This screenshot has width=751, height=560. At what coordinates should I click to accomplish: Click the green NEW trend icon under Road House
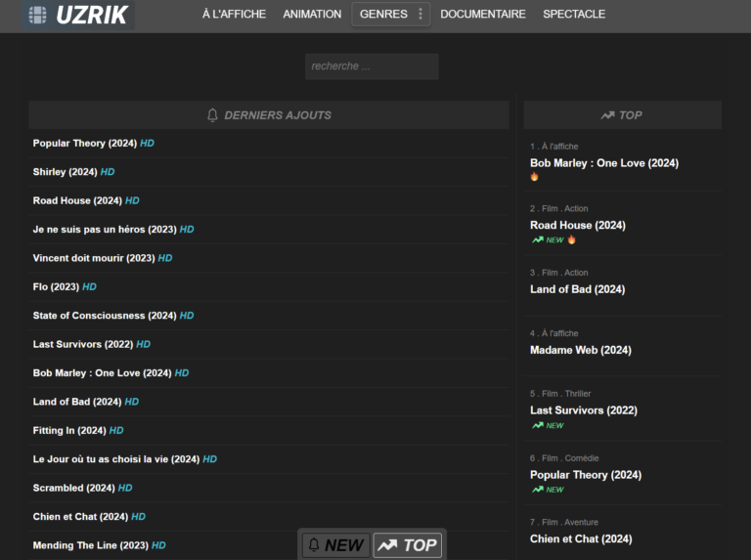(538, 239)
